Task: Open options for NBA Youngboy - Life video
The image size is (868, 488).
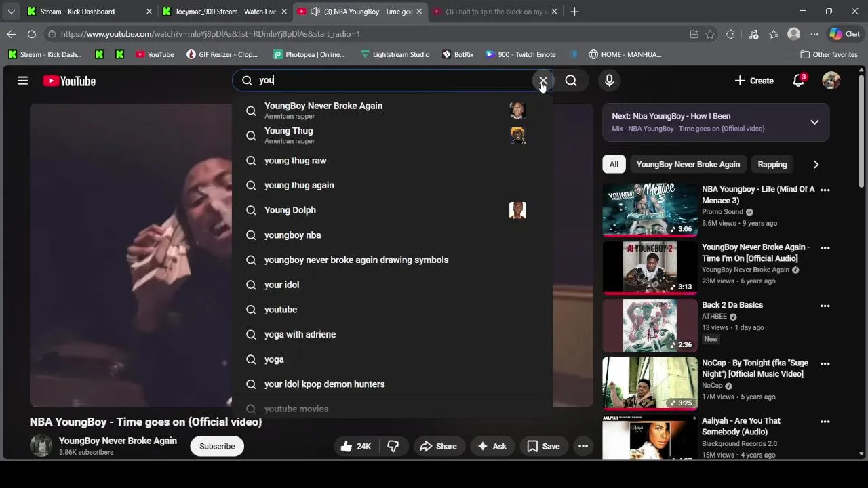Action: click(825, 190)
